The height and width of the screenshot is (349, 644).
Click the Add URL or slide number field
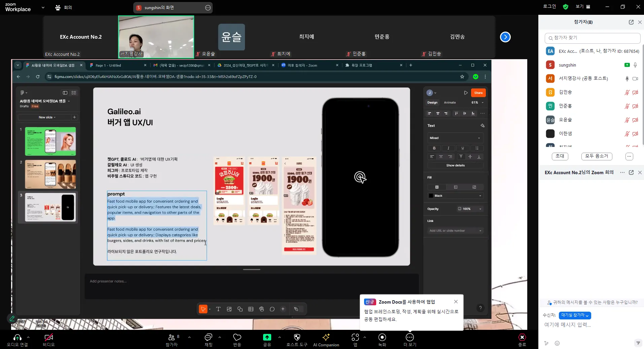[x=455, y=231]
